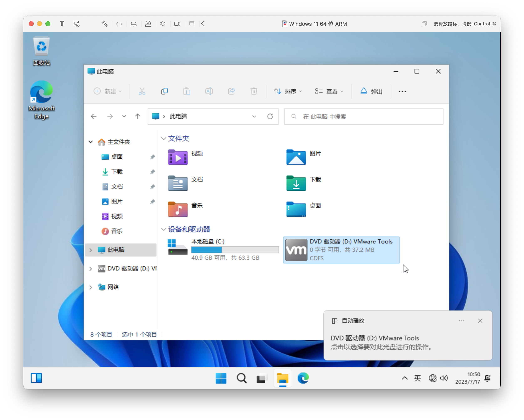The height and width of the screenshot is (420, 524).
Task: Collapse the 主文件夹 section
Action: click(x=91, y=142)
